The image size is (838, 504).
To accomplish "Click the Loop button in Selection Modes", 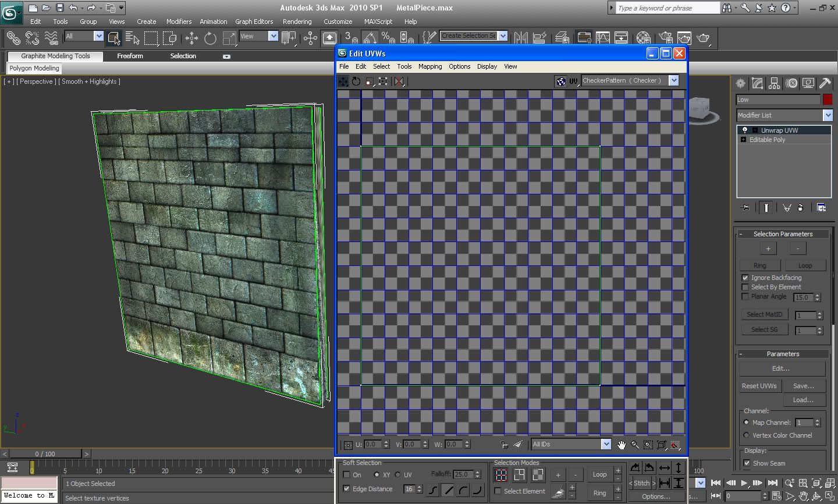I will point(599,475).
